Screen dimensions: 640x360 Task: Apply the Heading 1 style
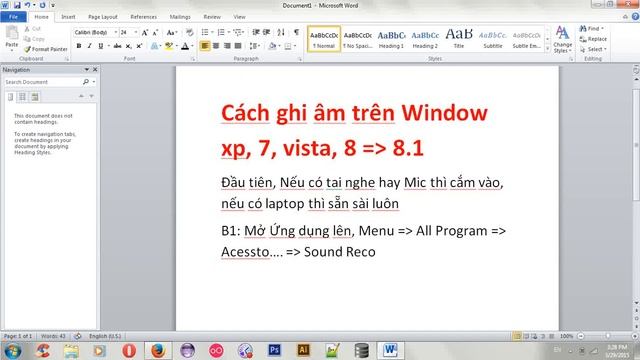click(x=391, y=39)
